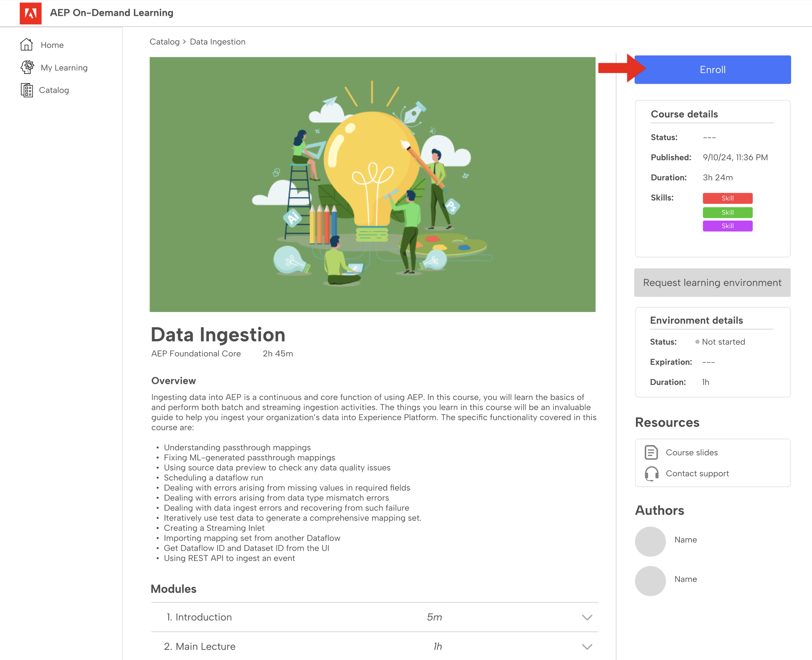Click Catalog in the breadcrumb

[165, 42]
